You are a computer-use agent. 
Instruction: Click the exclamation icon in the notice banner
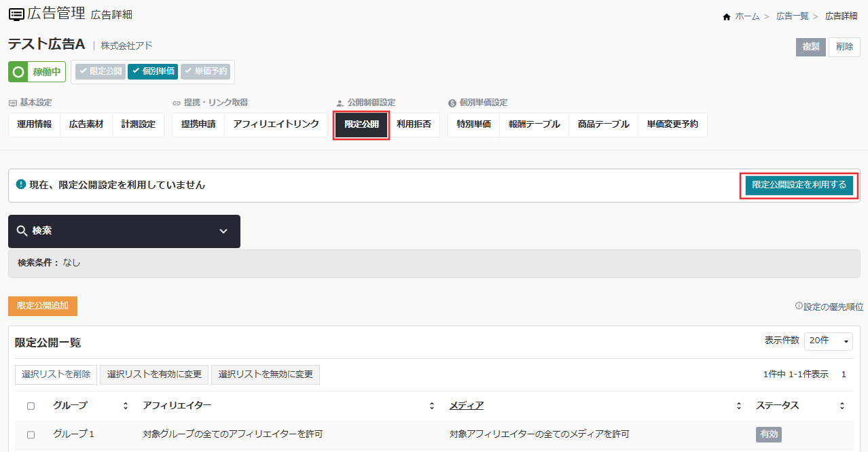click(21, 184)
